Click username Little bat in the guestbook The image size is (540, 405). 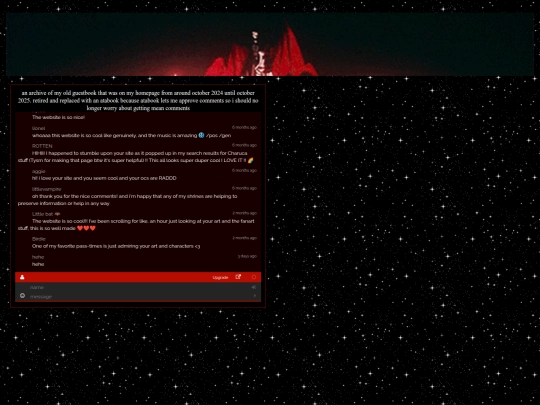(43, 214)
